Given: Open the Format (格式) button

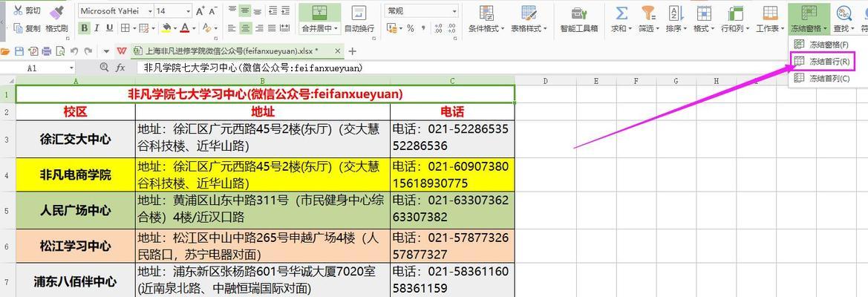Looking at the screenshot, I should coord(704,19).
